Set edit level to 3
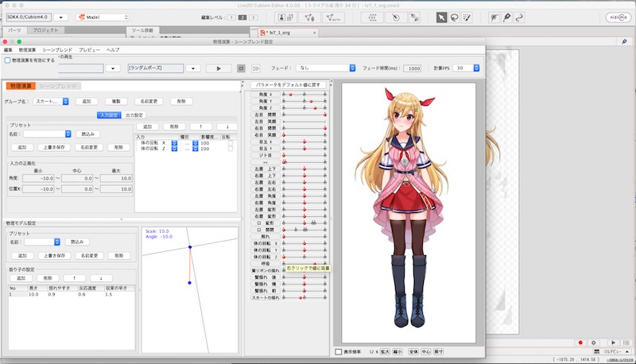 click(253, 17)
